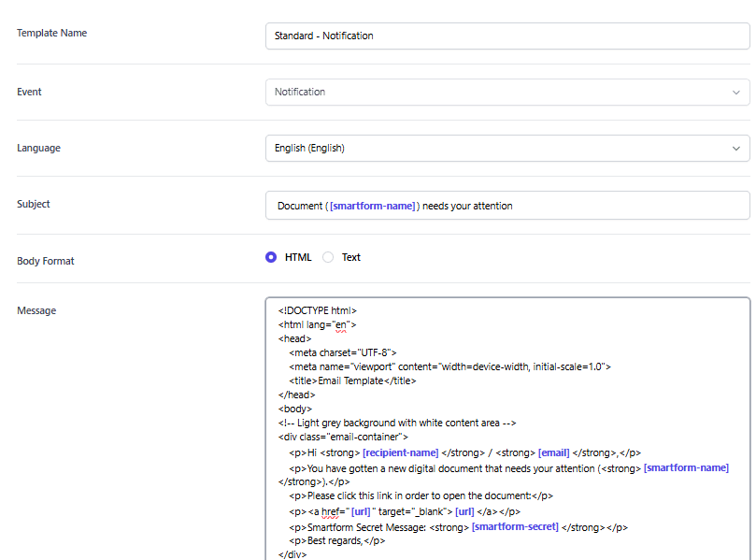Select the HTML body format radio
756x560 pixels.
[x=271, y=257]
